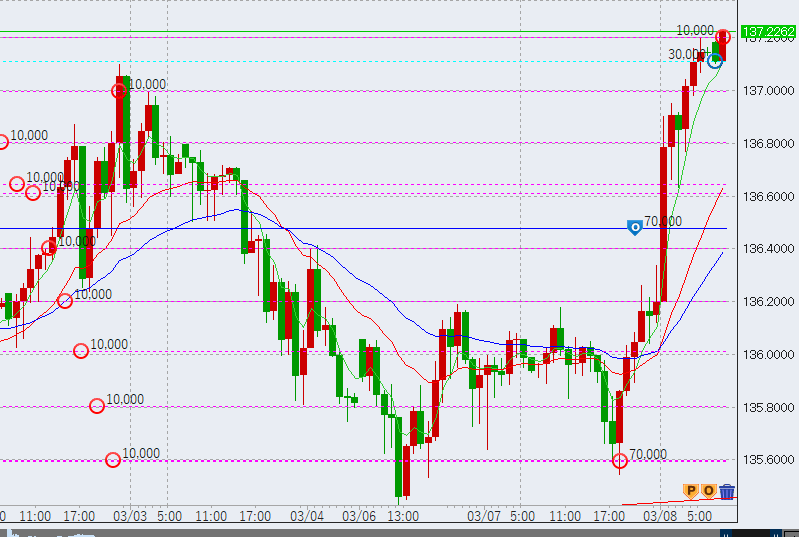Click the blue trash can icon
This screenshot has height=537, width=799.
tap(727, 491)
